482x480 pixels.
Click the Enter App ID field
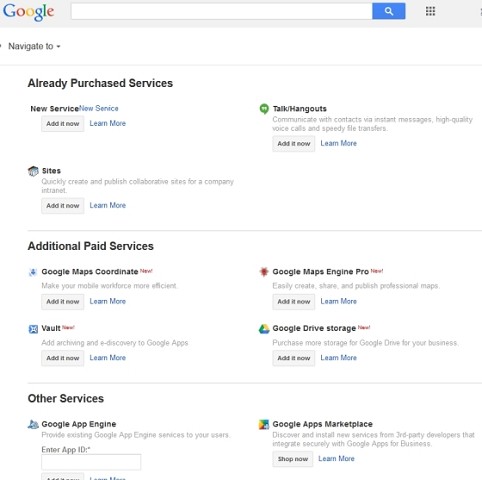91,462
